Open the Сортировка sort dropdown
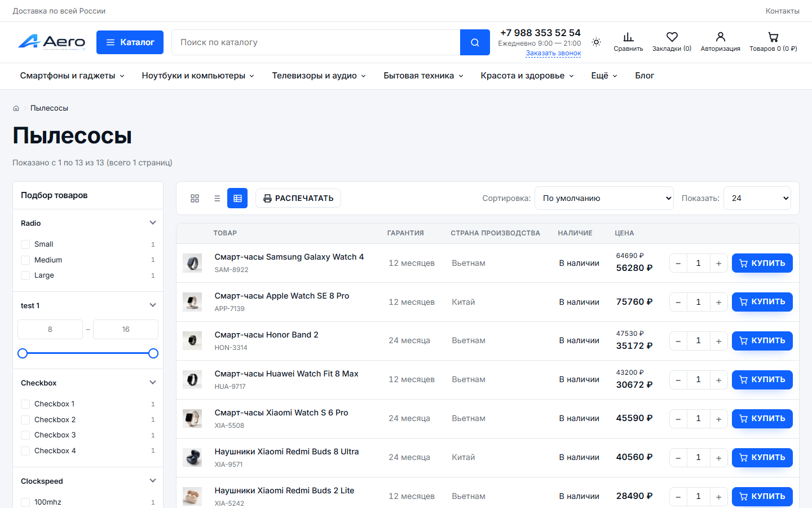 (x=604, y=198)
